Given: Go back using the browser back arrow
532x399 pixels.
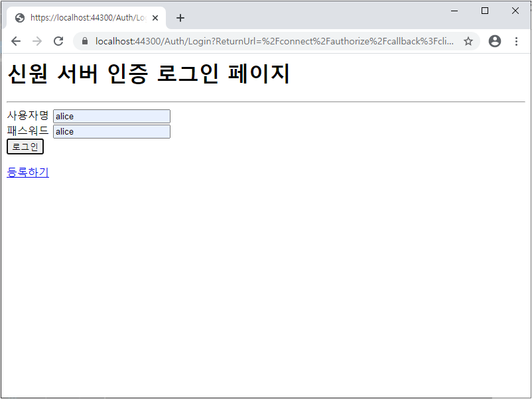Looking at the screenshot, I should point(16,41).
